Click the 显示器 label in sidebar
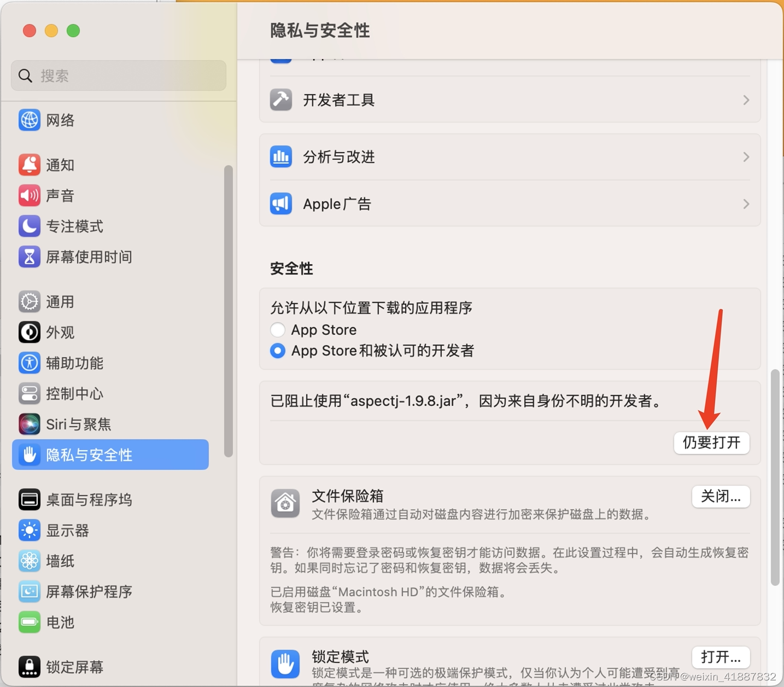Image resolution: width=784 pixels, height=687 pixels. tap(67, 531)
